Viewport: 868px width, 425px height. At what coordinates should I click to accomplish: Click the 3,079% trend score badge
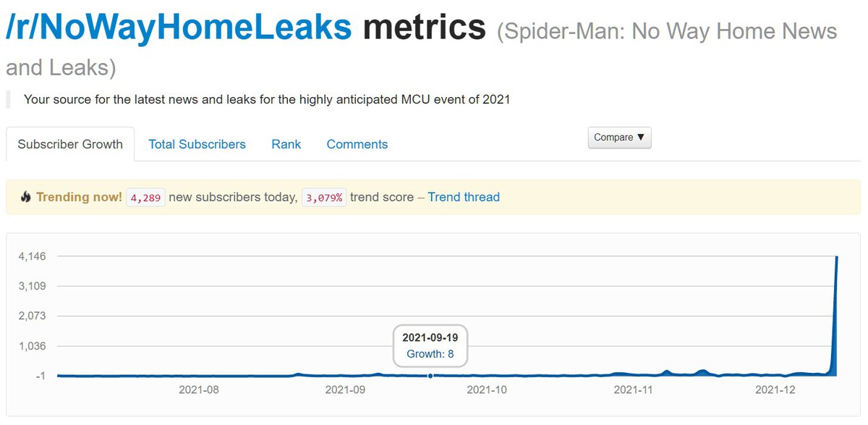pos(324,197)
